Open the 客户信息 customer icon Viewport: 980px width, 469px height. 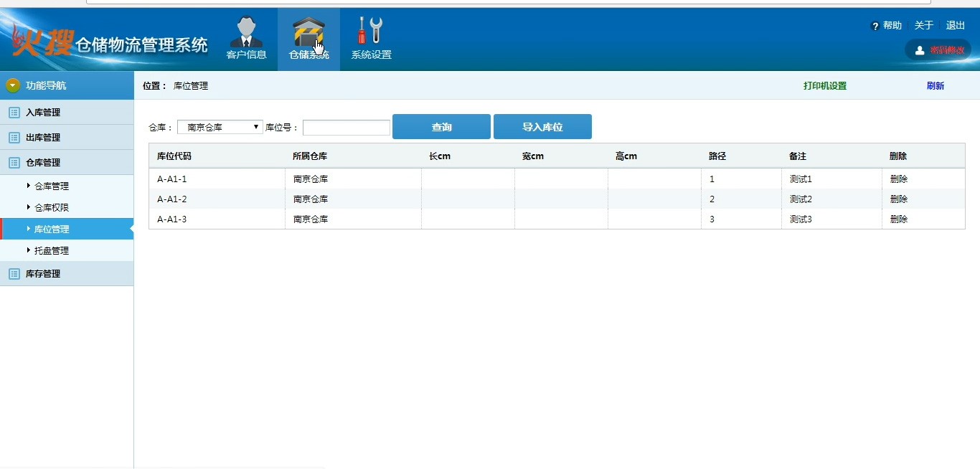pos(246,32)
